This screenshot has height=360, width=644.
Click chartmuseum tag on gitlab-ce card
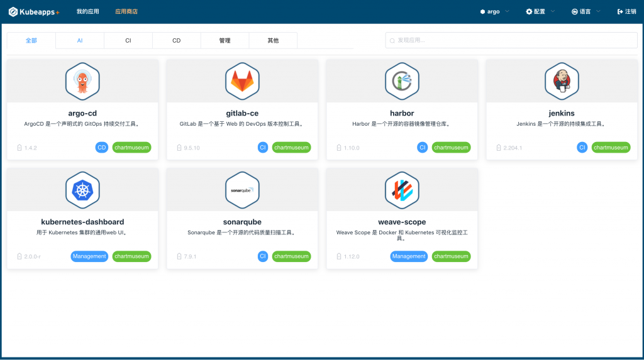[x=292, y=148]
